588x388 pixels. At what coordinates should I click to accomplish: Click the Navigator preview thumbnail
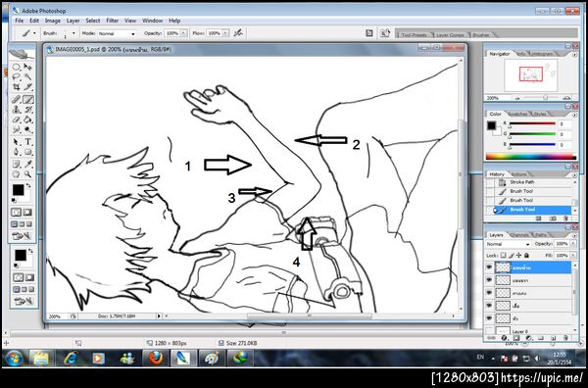[x=530, y=74]
